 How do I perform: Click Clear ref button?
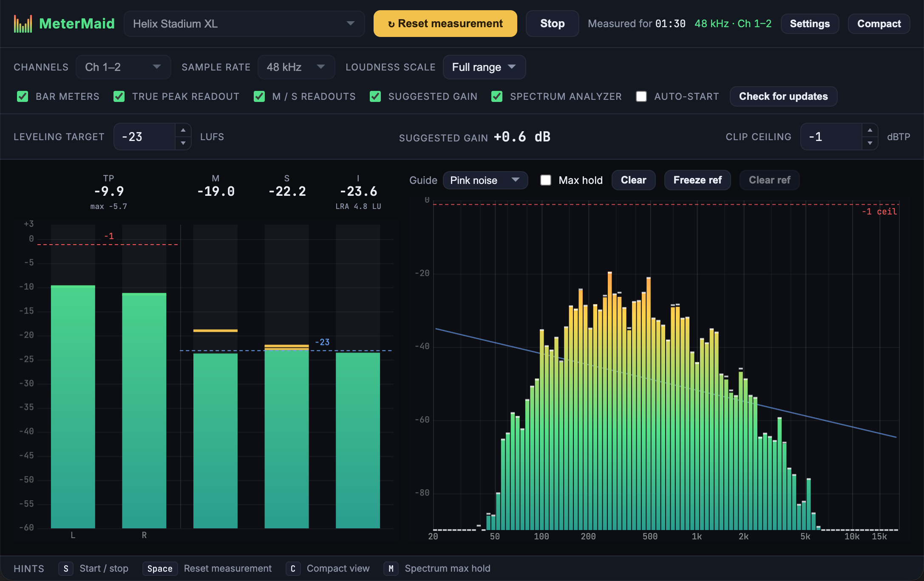point(769,180)
